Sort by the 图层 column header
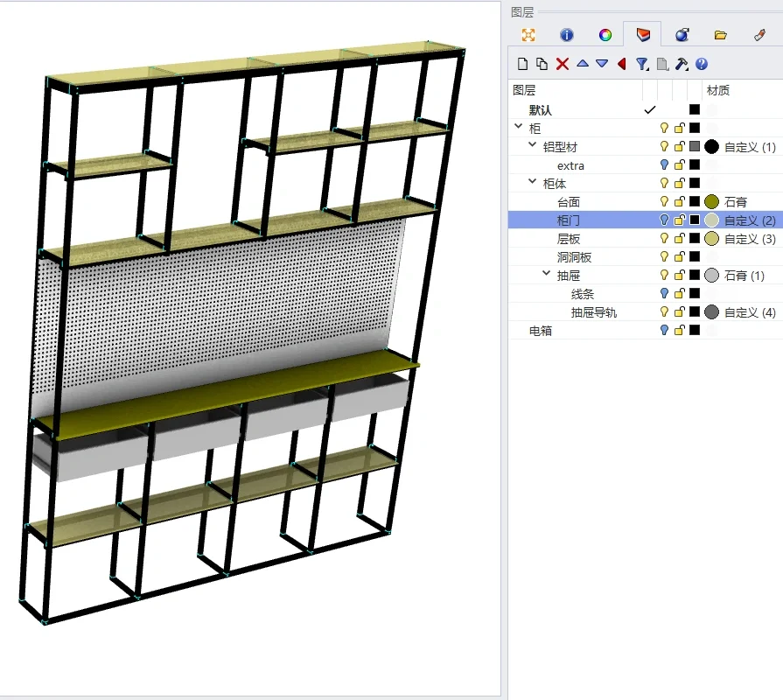 [524, 90]
